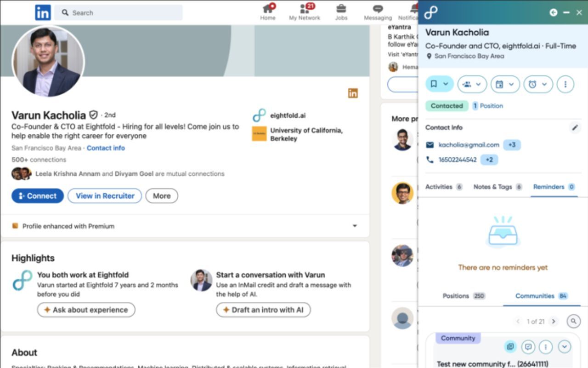
Task: Open the Contact info link
Action: 106,148
